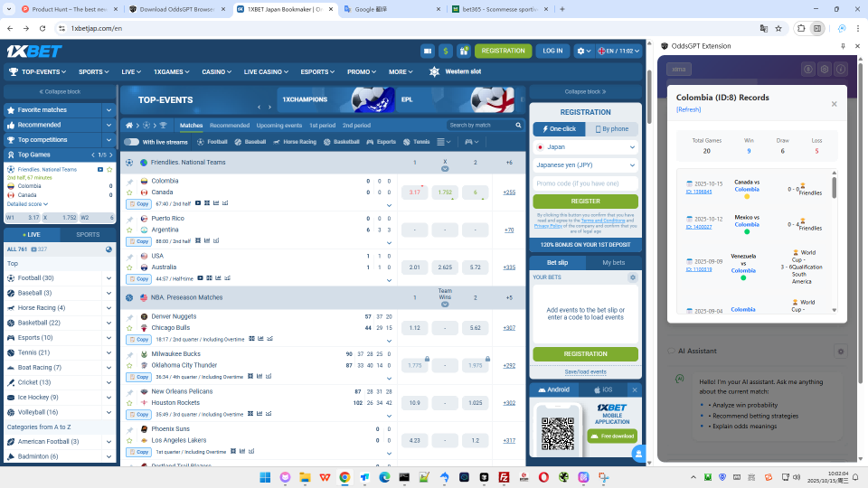The image size is (868, 488).
Task: Favorite the Denver Nuggets vs Chicago Bulls star
Action: (x=129, y=328)
